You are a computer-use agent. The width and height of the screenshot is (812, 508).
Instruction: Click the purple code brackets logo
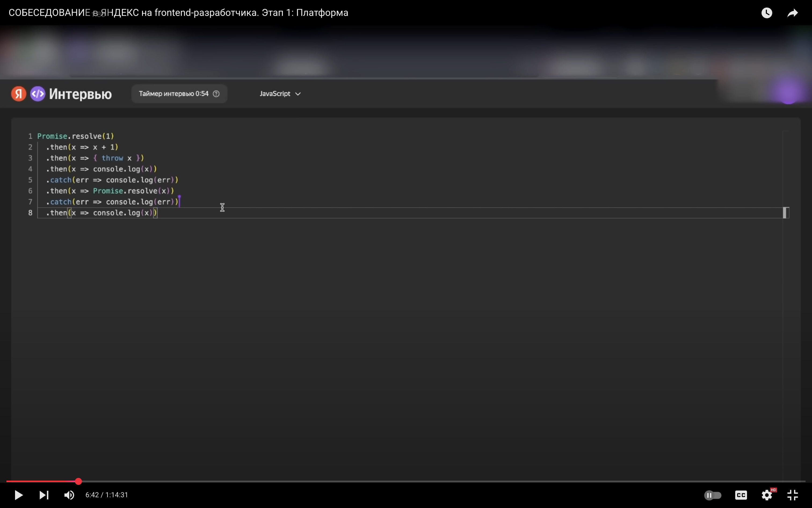tap(38, 94)
